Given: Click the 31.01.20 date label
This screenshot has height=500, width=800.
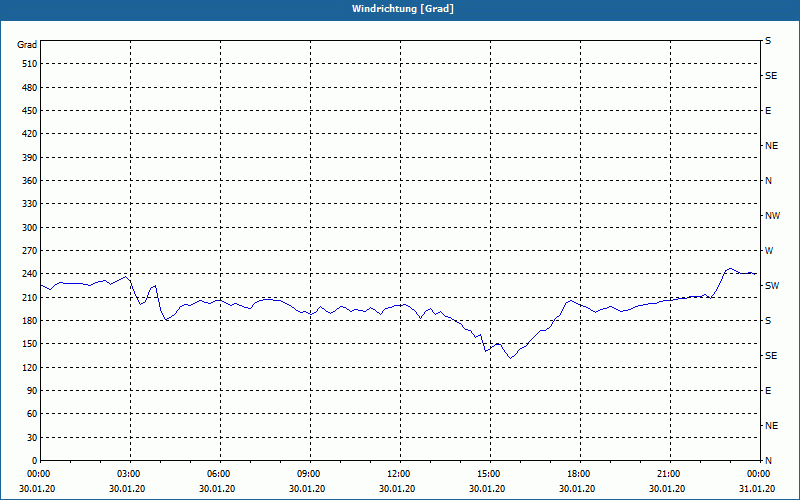Looking at the screenshot, I should (x=757, y=489).
